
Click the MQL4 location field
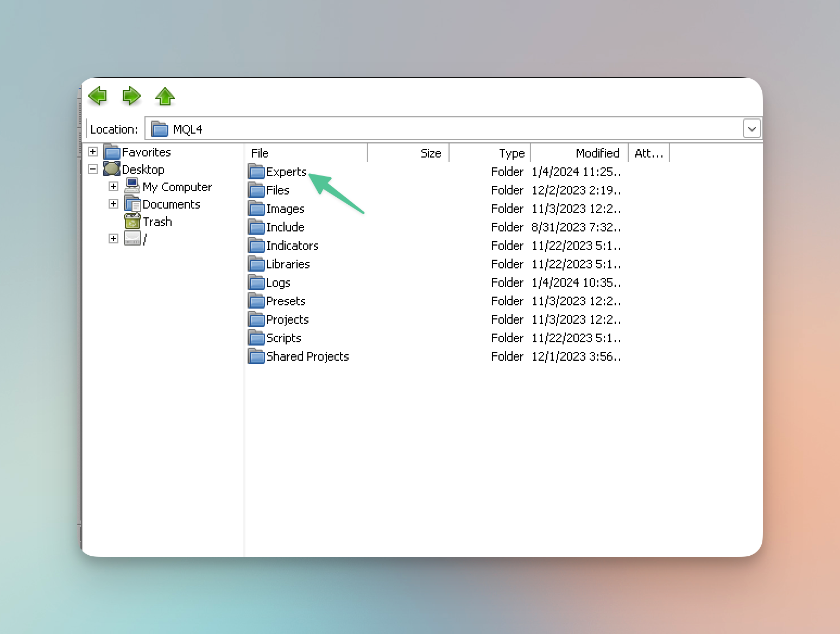[434, 129]
